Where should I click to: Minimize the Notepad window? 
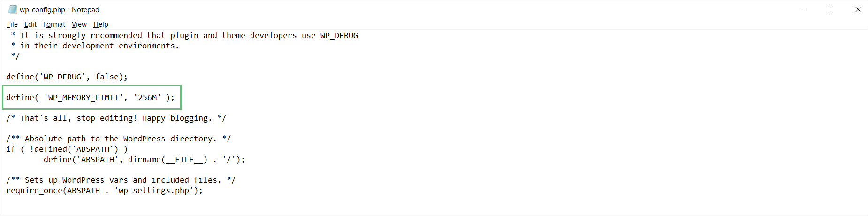pyautogui.click(x=803, y=9)
